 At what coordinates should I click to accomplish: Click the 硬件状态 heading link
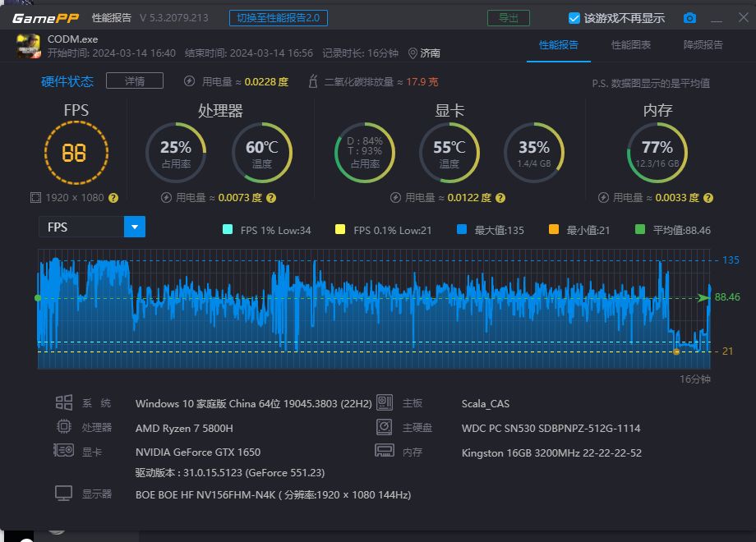(67, 81)
